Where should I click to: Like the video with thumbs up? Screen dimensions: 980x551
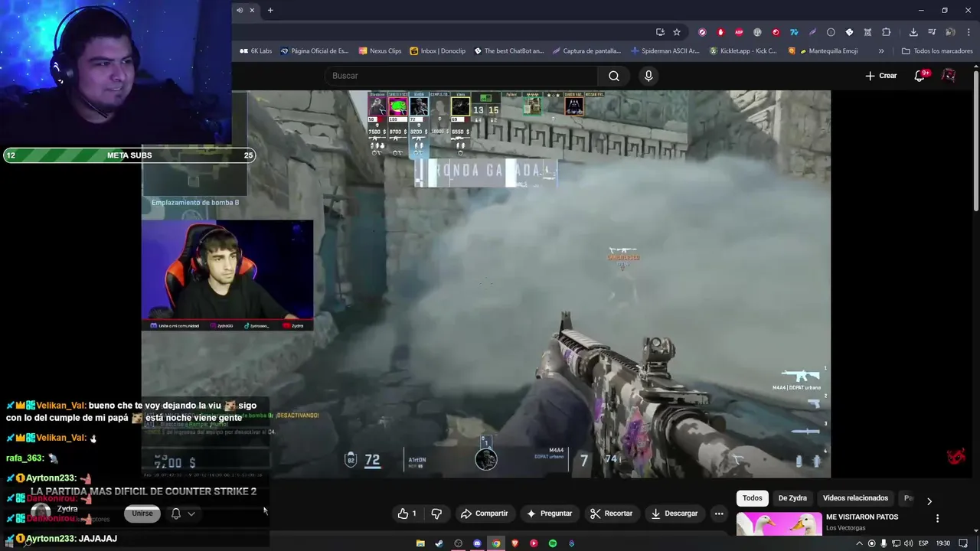pyautogui.click(x=407, y=514)
